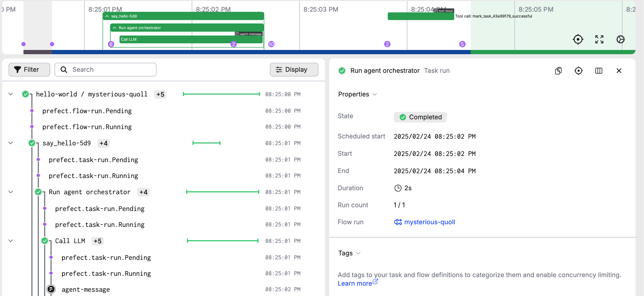Open the mysterious-quoll flow run link
Image resolution: width=644 pixels, height=296 pixels.
(x=429, y=222)
